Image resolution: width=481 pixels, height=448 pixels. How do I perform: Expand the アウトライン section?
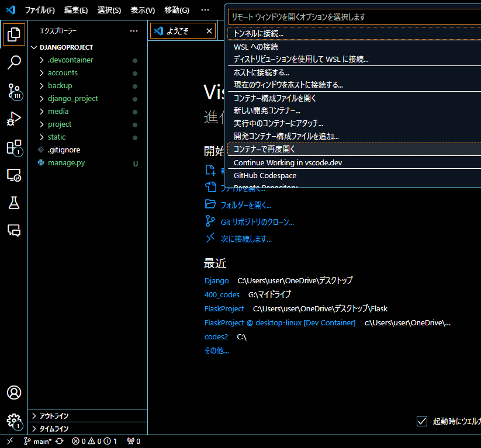(88, 416)
